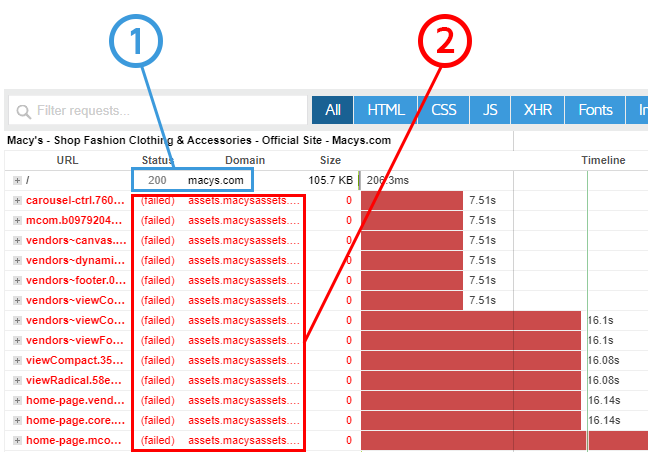The width and height of the screenshot is (648, 470).
Task: Click the 16.08s label on viewRadical row
Action: pos(603,380)
